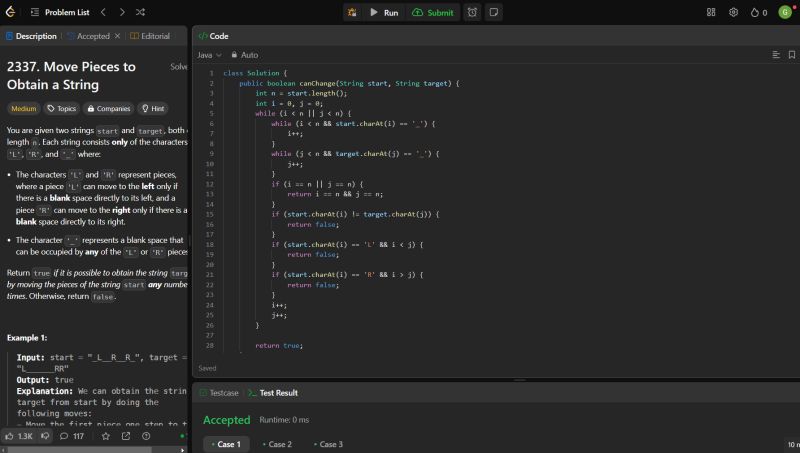
Task: Click the LeetCode logo icon
Action: [10, 12]
